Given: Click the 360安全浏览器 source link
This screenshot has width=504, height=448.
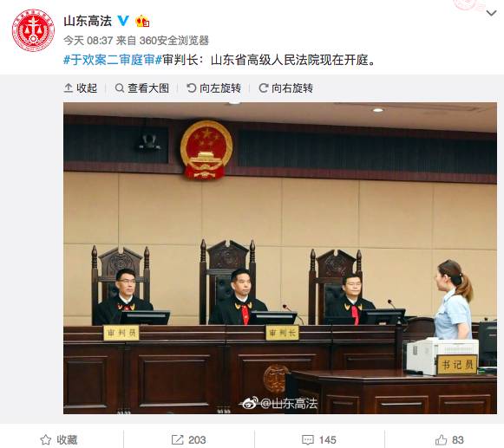Looking at the screenshot, I should (174, 41).
